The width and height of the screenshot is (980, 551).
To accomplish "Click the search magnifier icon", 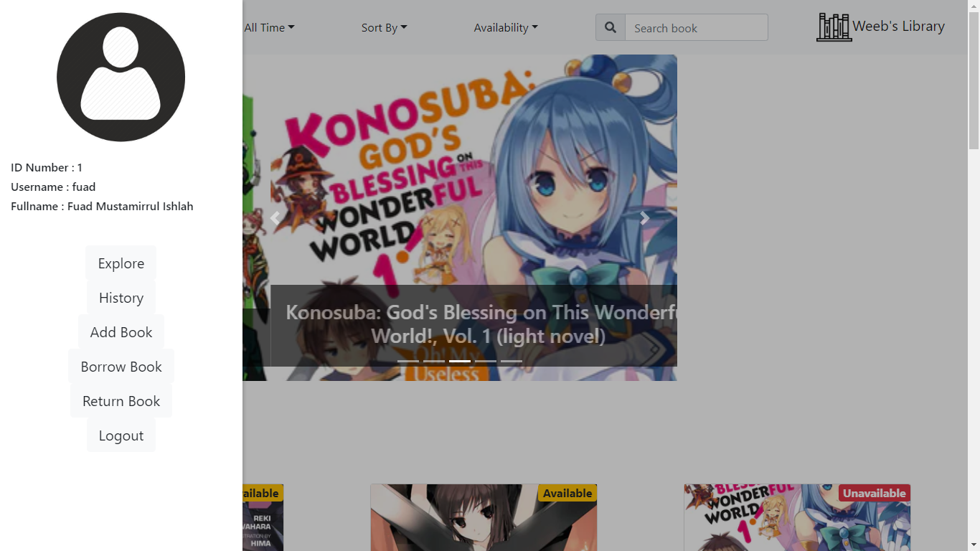I will (x=611, y=27).
